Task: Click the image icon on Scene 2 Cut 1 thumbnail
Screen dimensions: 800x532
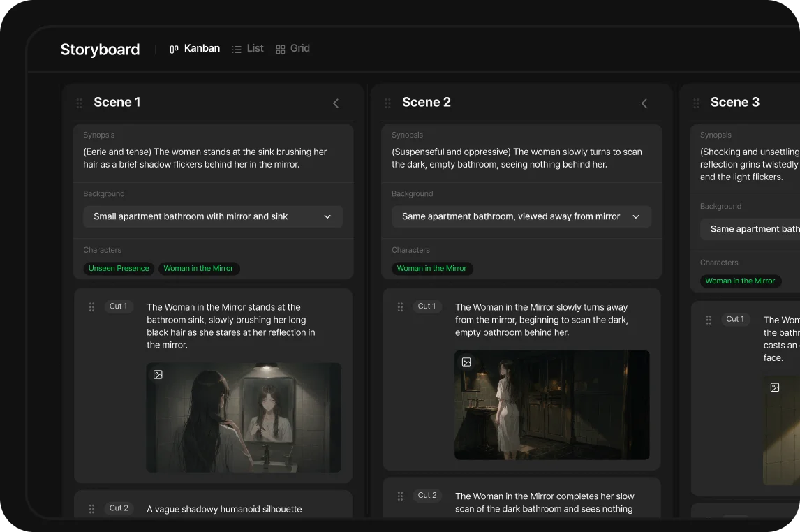Action: (x=466, y=362)
